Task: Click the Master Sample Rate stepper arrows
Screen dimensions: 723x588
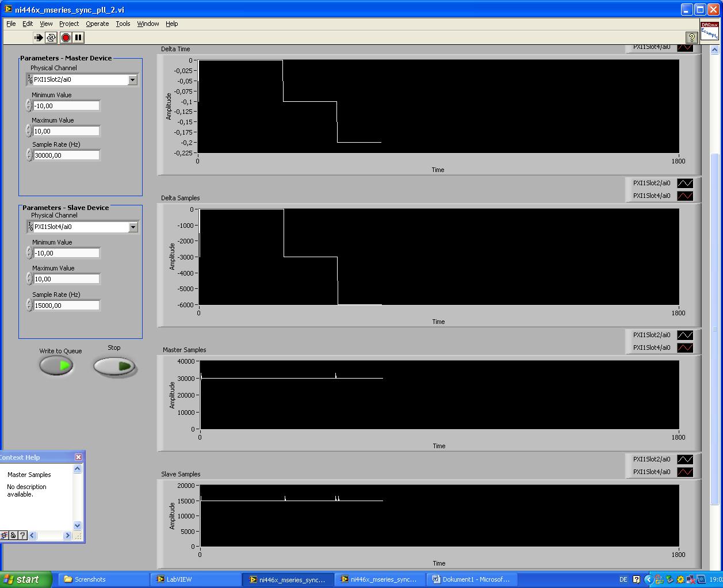Action: pos(29,155)
